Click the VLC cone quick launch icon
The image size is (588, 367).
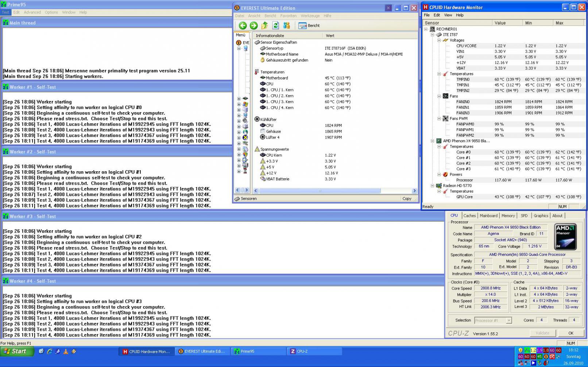coord(66,351)
